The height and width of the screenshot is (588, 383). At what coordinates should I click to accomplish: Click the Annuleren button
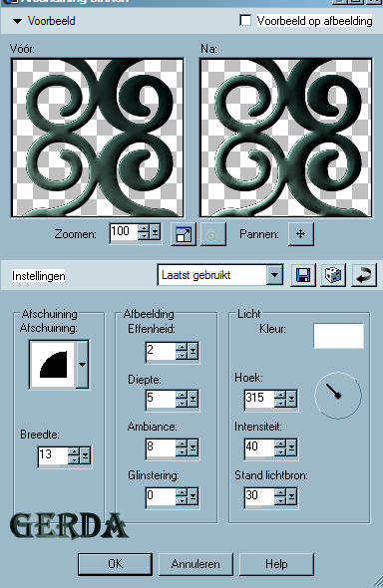point(195,564)
